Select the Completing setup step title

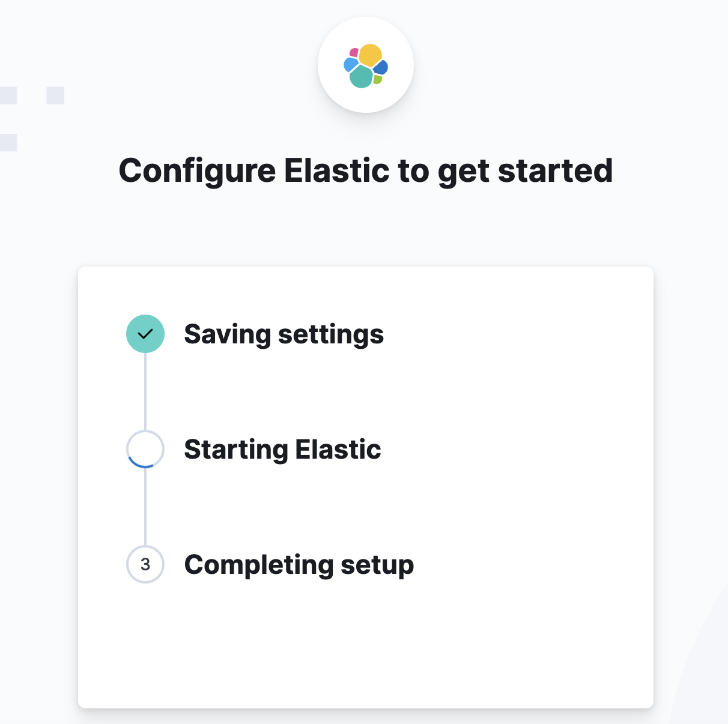299,565
